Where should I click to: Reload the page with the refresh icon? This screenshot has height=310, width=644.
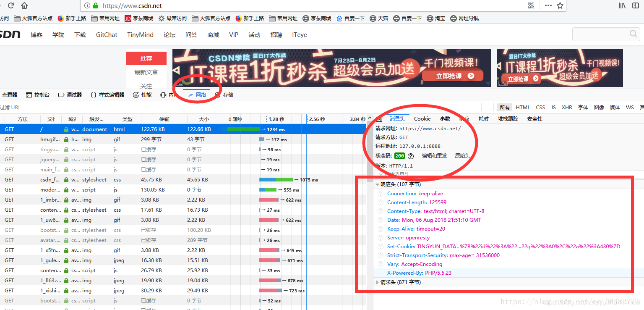pos(11,5)
